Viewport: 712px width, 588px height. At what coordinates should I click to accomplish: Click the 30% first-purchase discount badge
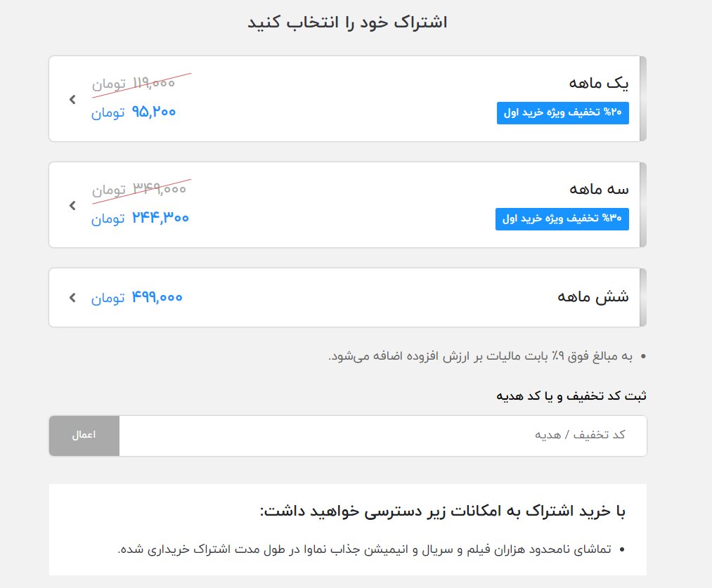562,218
